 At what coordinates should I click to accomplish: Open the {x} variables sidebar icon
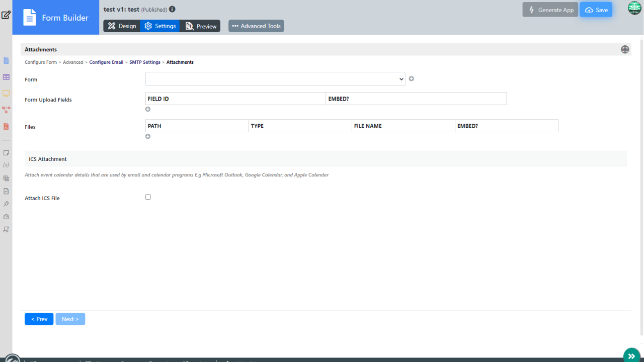(6, 165)
